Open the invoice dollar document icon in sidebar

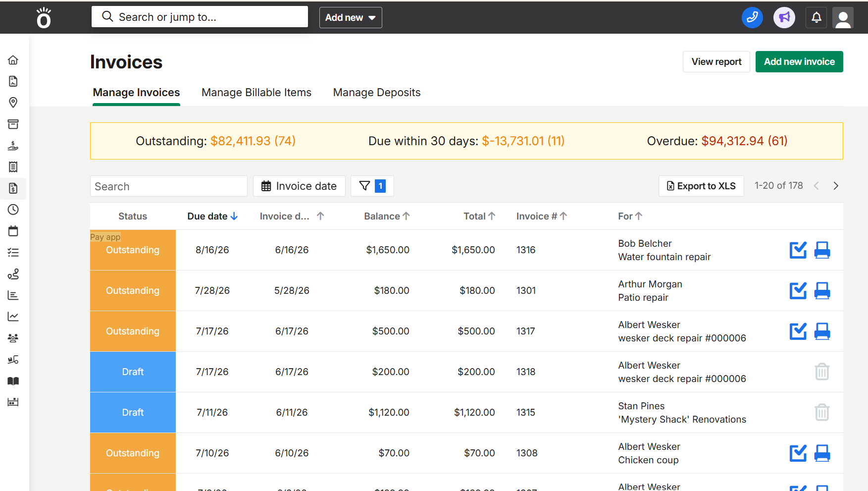click(13, 188)
